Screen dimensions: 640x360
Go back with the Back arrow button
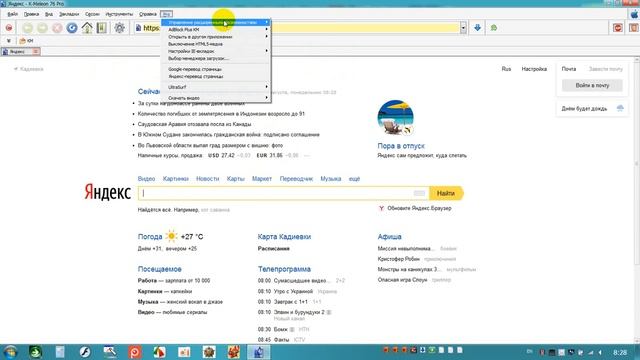click(x=27, y=28)
